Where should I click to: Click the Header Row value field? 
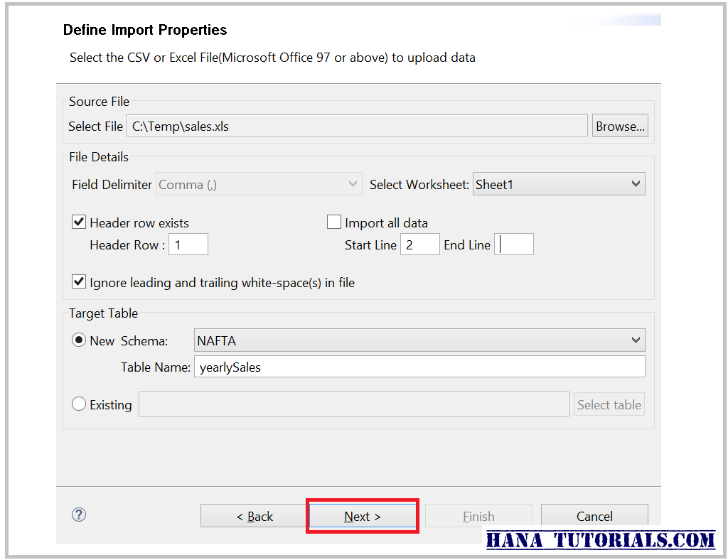(188, 244)
